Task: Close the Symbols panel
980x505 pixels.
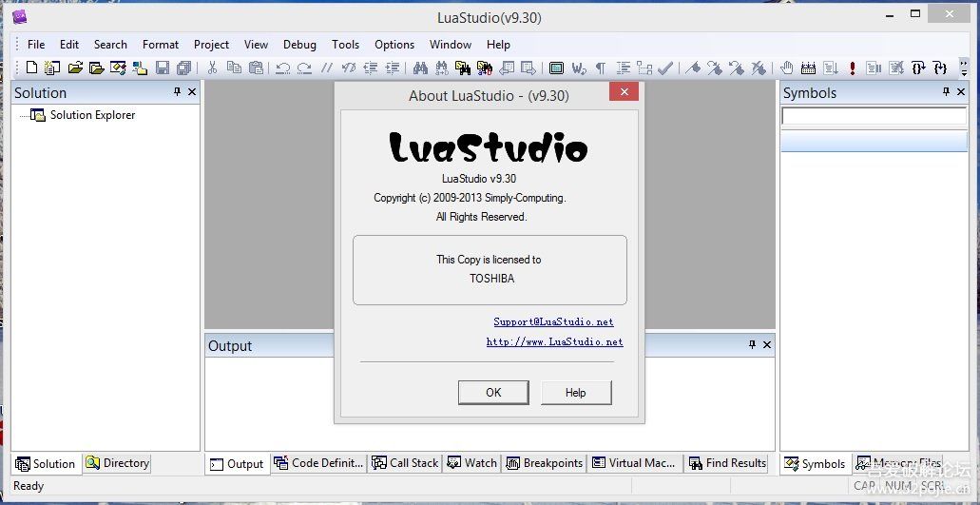Action: point(961,92)
